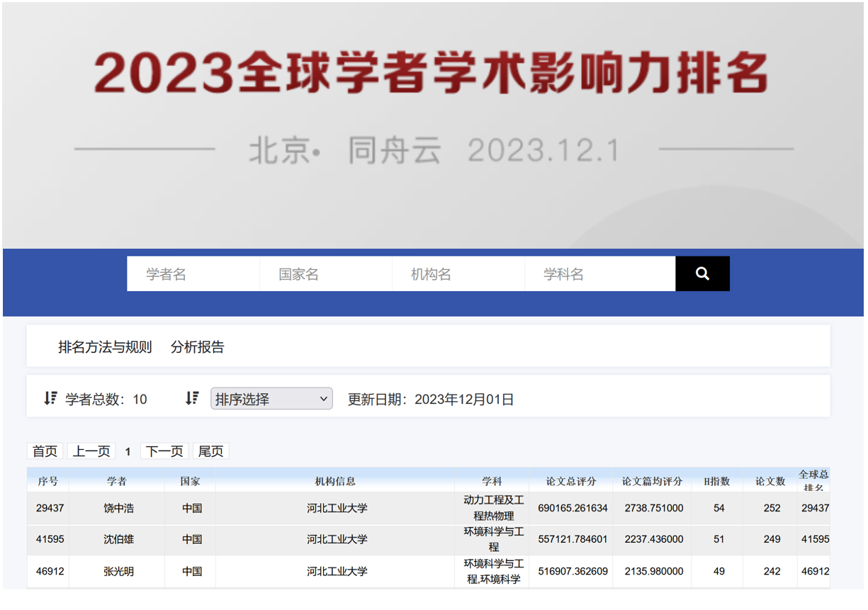
Task: Click into the 机构名 input box
Action: click(458, 274)
